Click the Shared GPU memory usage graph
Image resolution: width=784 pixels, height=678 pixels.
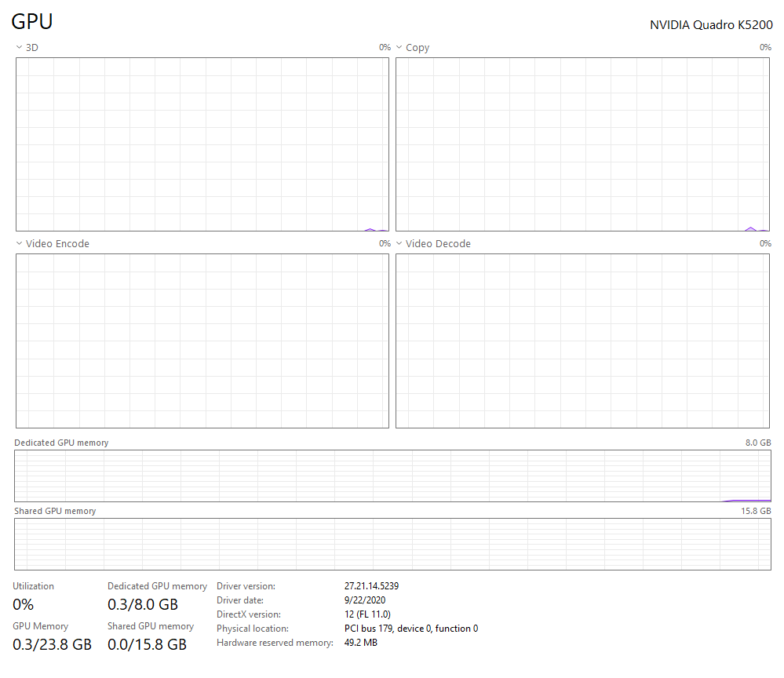[x=392, y=544]
